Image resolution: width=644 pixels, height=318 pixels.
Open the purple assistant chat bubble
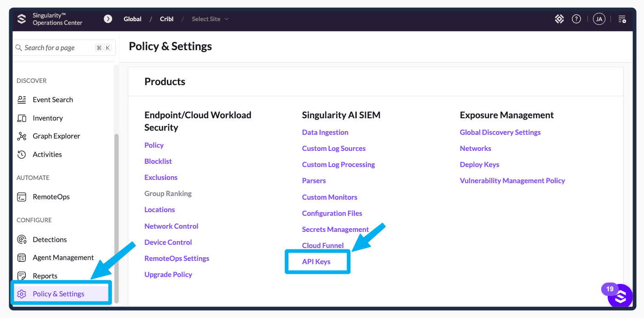point(620,297)
